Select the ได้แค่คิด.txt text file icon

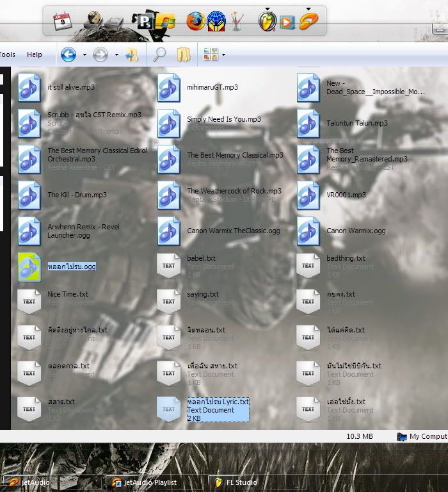308,338
